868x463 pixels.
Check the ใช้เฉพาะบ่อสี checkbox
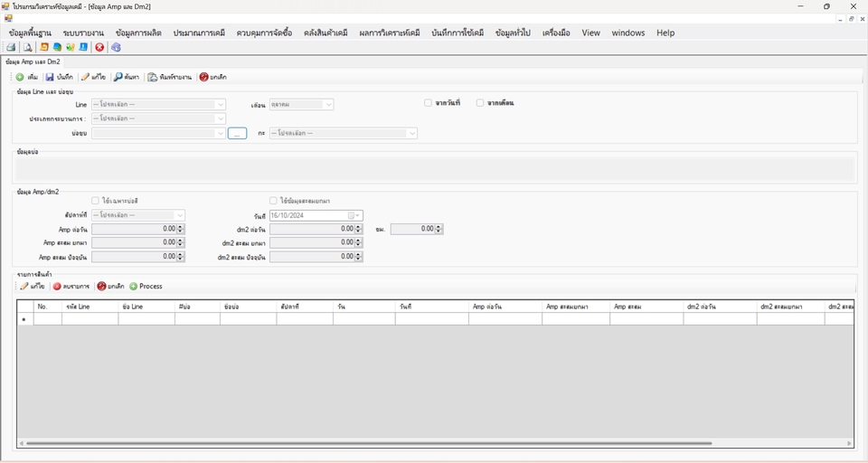(x=95, y=201)
